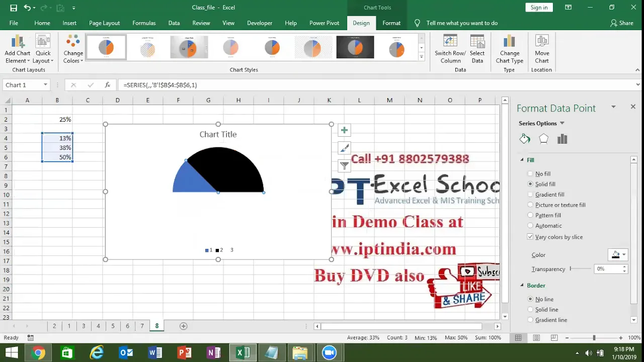Open Change Colors palette
The image size is (644, 362).
coord(73,49)
